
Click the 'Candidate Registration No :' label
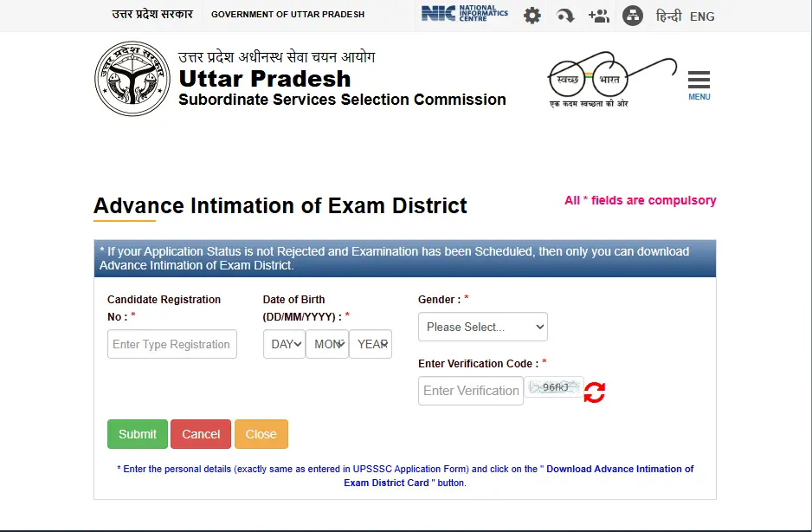pyautogui.click(x=164, y=308)
